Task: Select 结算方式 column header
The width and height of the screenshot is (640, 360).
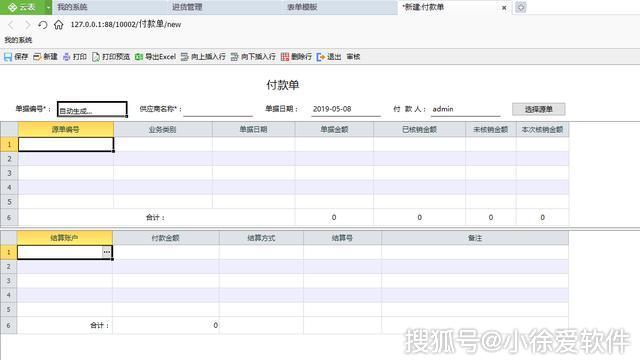Action: click(x=261, y=238)
